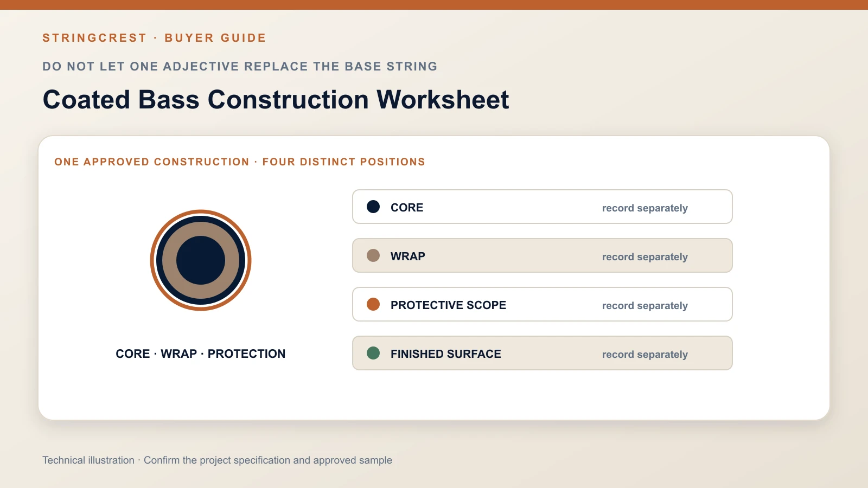This screenshot has height=488, width=868.
Task: Click the concentric string cross-section diagram
Action: (x=201, y=260)
